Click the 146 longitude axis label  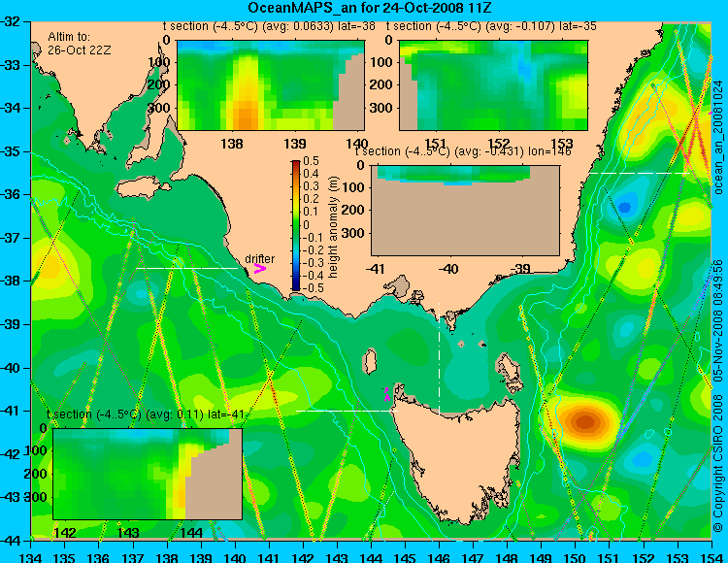[x=439, y=557]
